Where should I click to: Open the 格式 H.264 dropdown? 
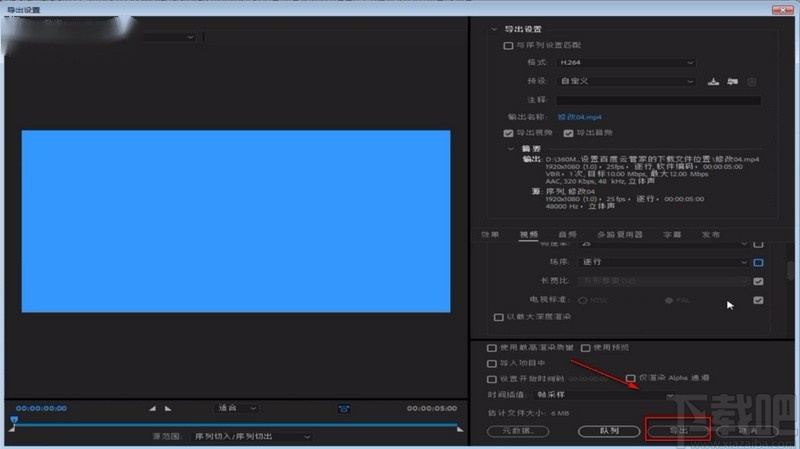click(x=627, y=62)
